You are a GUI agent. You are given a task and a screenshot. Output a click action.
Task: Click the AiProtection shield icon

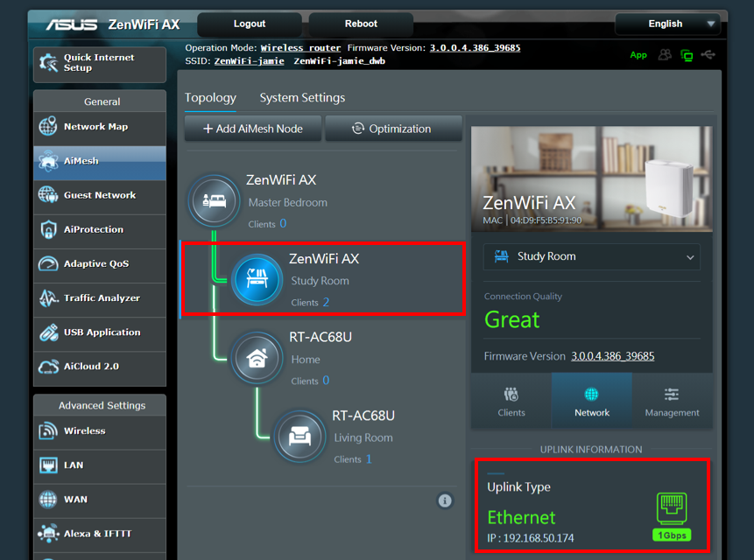[48, 229]
